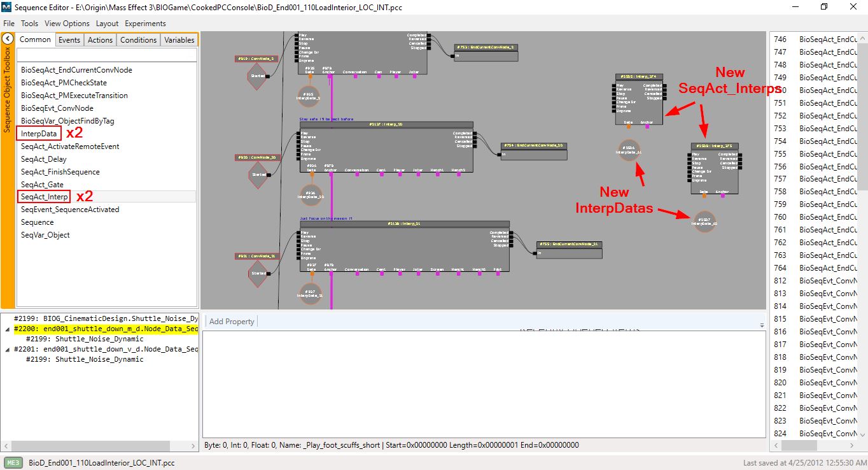The image size is (868, 470).
Task: Click the Add Property button
Action: coord(232,322)
